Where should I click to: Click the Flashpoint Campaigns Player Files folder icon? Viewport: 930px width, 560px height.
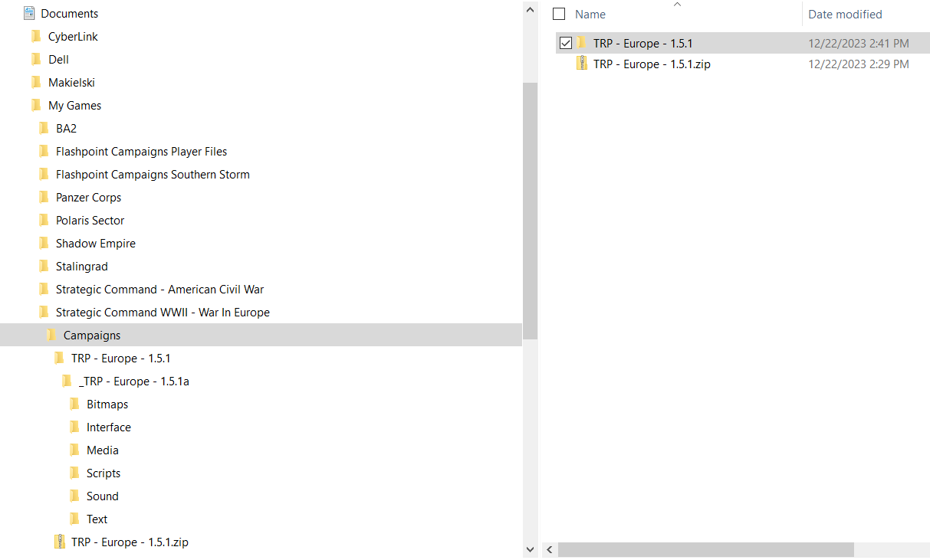pyautogui.click(x=44, y=151)
